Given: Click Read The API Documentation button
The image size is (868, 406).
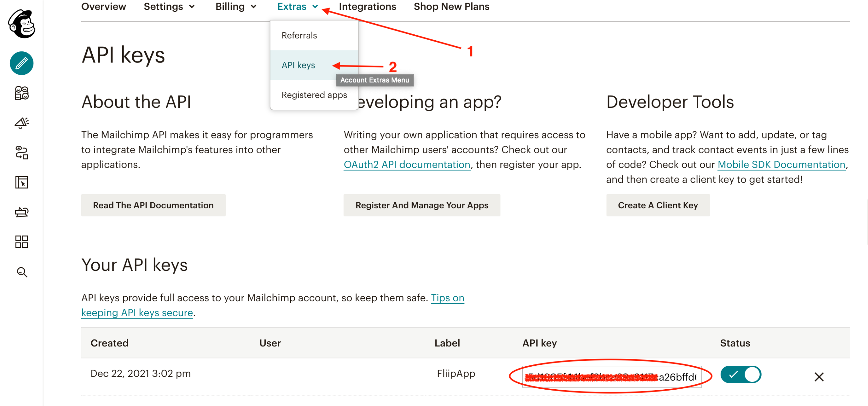Looking at the screenshot, I should coord(153,205).
